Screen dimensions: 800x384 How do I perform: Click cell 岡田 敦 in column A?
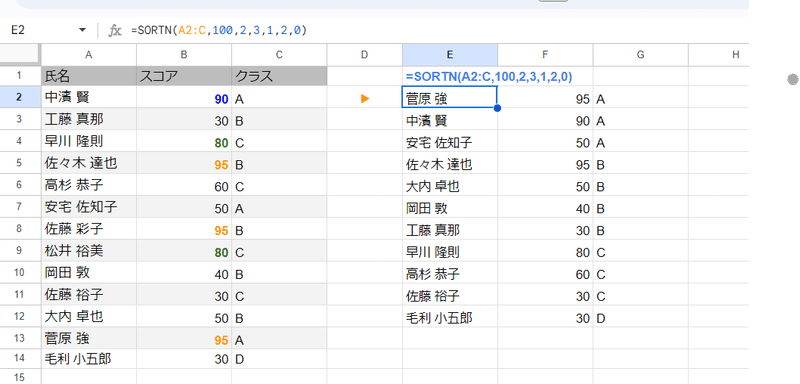[89, 273]
